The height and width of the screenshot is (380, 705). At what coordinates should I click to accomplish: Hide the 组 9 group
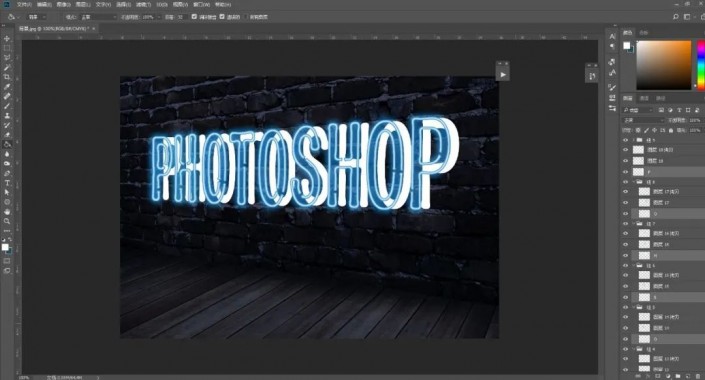point(625,140)
